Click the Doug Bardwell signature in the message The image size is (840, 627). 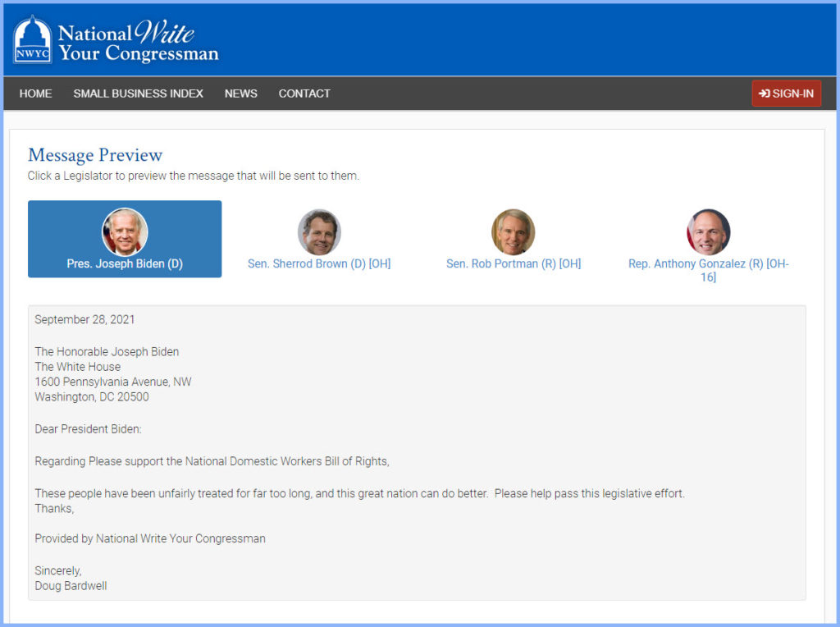pyautogui.click(x=71, y=586)
